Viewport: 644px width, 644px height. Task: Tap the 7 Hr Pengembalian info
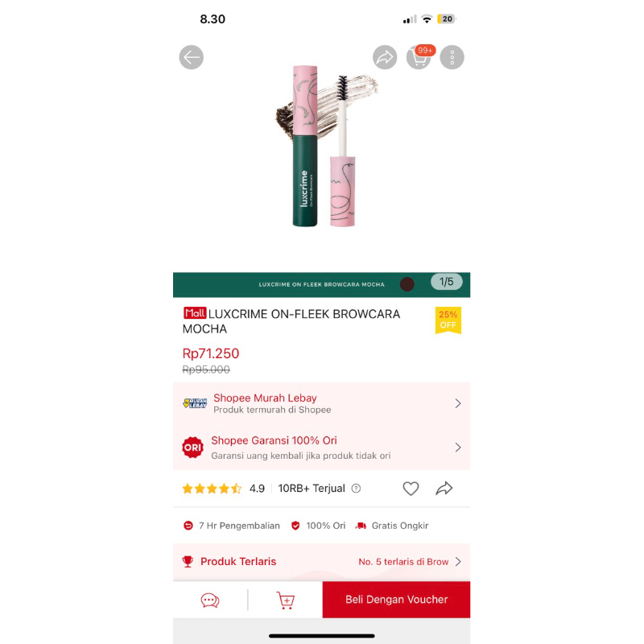(x=232, y=526)
